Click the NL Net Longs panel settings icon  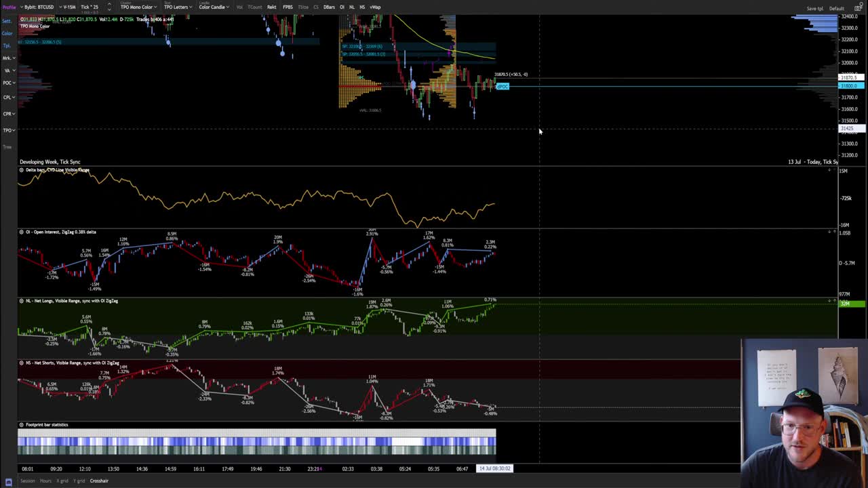pyautogui.click(x=21, y=300)
